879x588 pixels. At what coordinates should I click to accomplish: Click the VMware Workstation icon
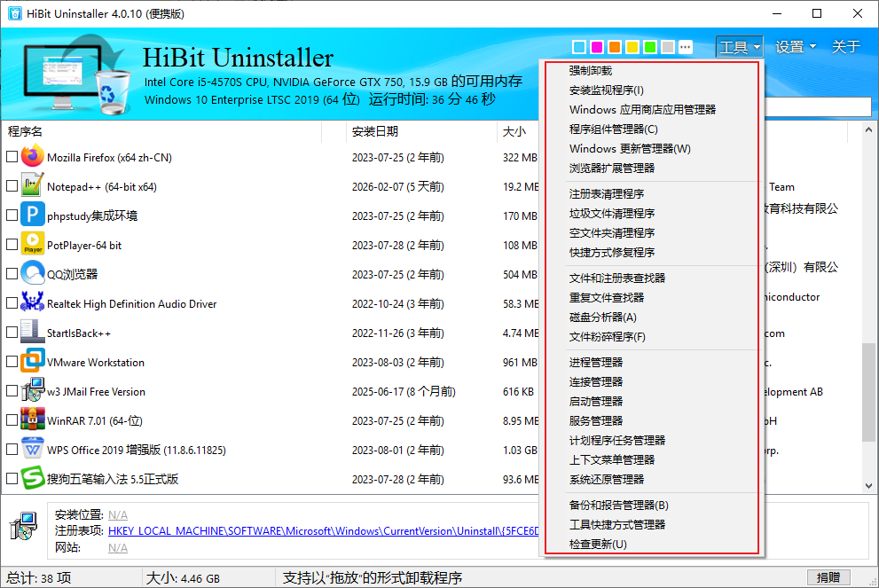click(33, 362)
